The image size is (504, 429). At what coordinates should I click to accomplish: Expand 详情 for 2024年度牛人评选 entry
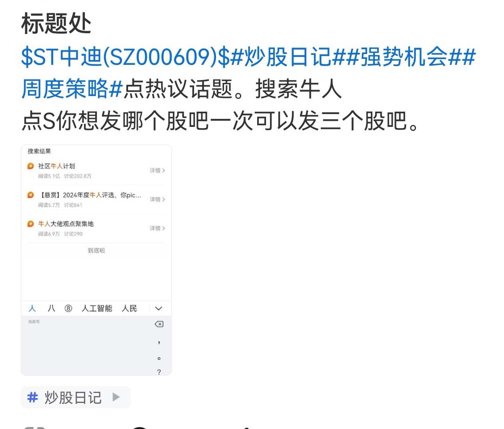click(x=157, y=199)
